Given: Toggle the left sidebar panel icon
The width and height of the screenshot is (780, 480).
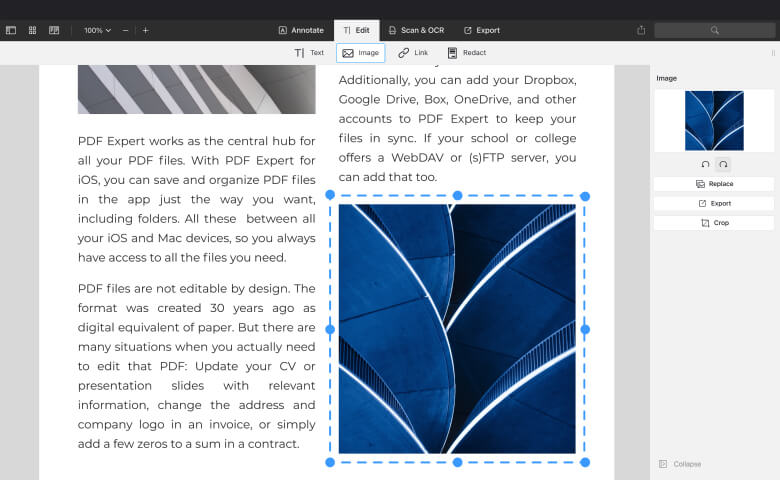Looking at the screenshot, I should (x=11, y=30).
